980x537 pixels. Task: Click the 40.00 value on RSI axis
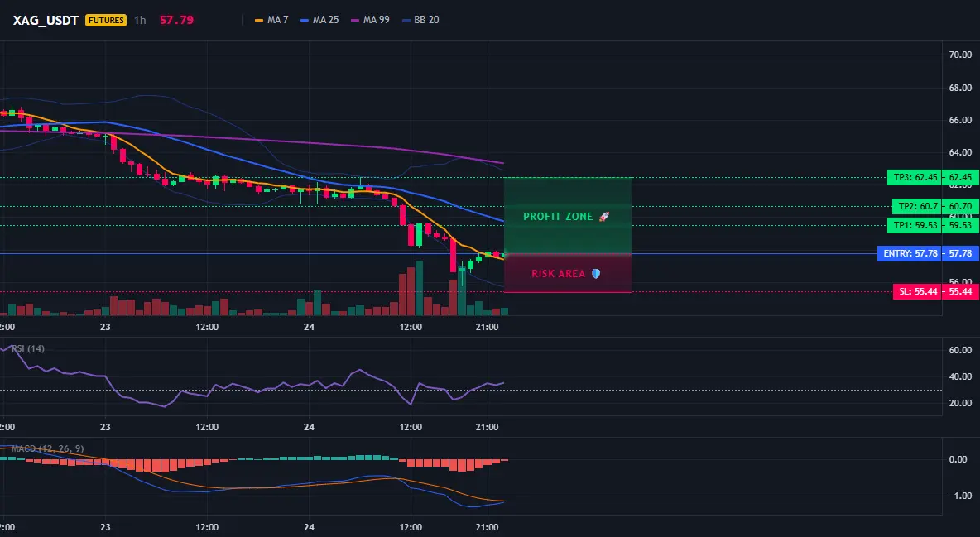(x=960, y=376)
